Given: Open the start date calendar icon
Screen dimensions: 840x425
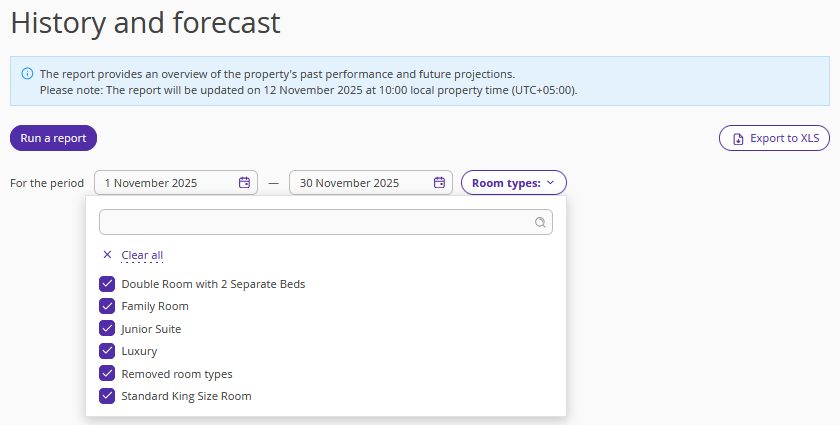Looking at the screenshot, I should 244,183.
